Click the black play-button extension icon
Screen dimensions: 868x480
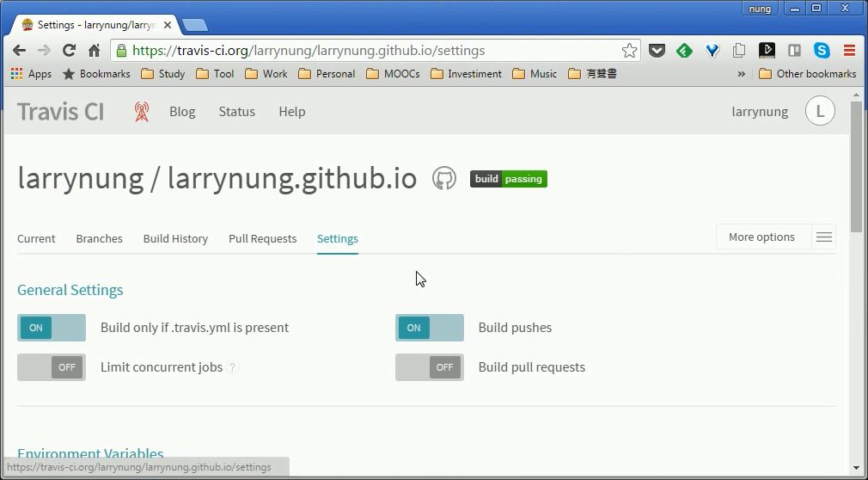[x=767, y=51]
